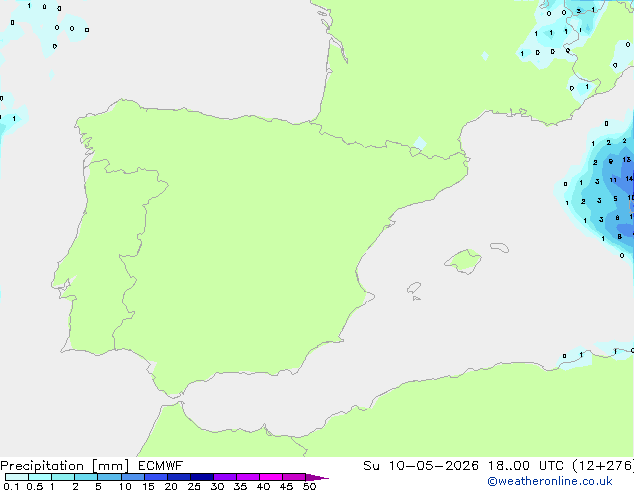634x490 pixels.
Task: Click the 30–35 mm purple legend swatch
Action: [225, 477]
